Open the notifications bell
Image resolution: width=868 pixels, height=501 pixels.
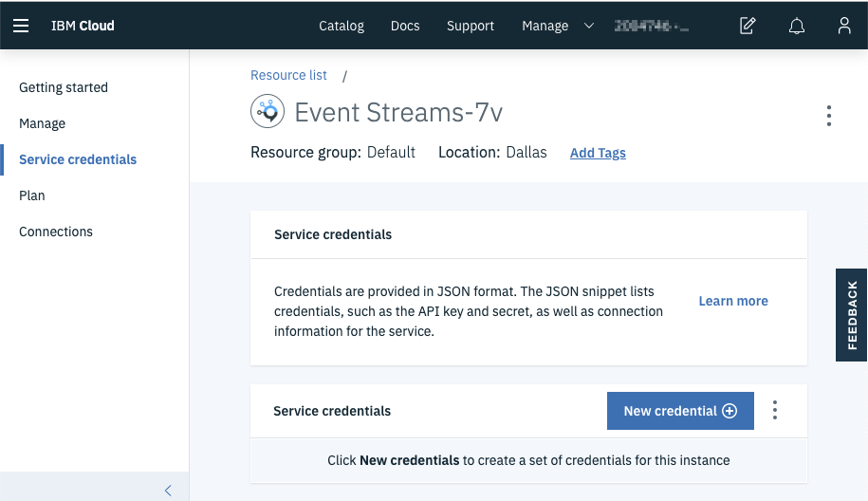[796, 26]
